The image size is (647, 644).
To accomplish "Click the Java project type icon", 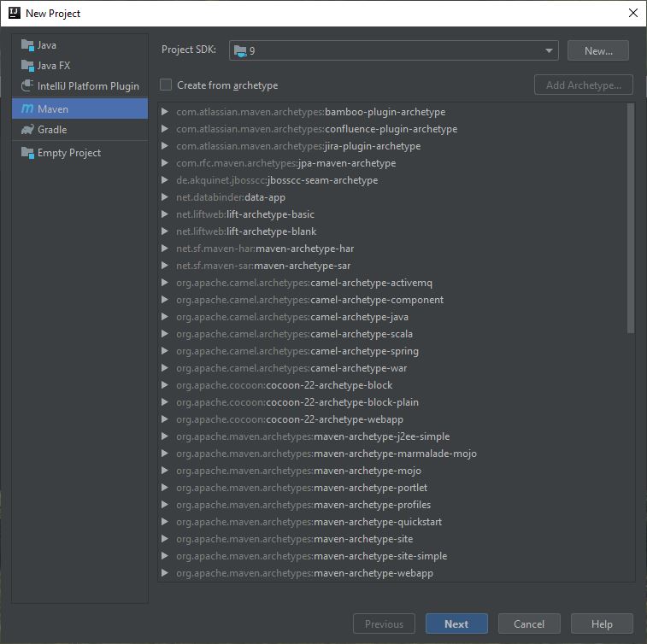I will 27,45.
